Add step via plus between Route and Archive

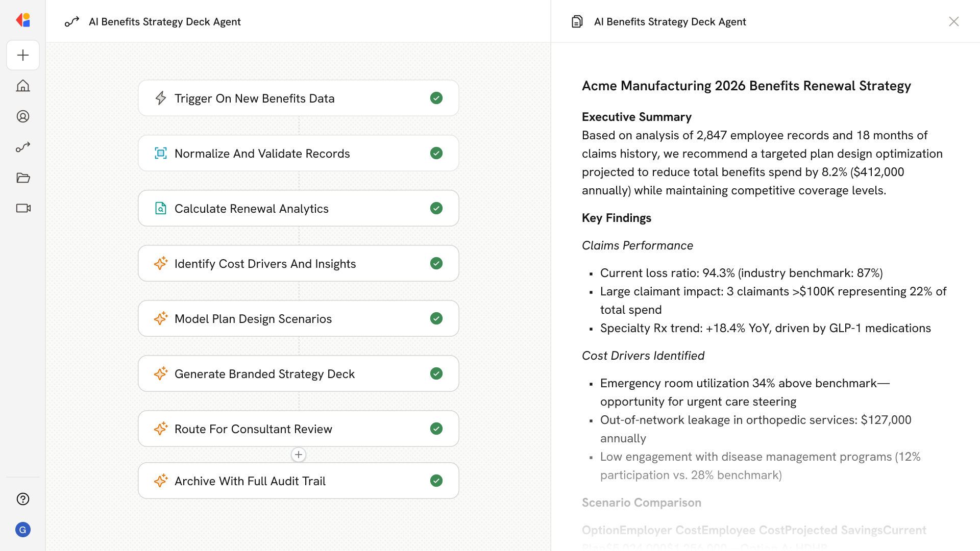(x=299, y=455)
